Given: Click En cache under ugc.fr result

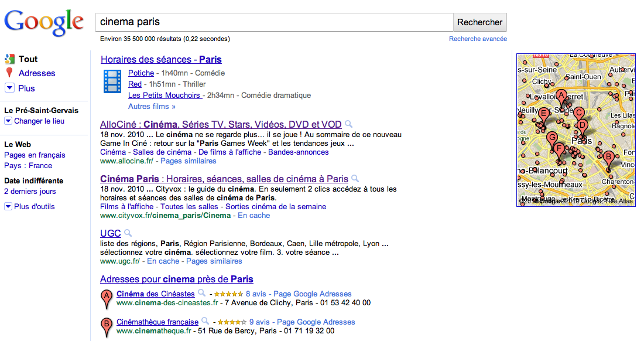Looking at the screenshot, I should 163,261.
